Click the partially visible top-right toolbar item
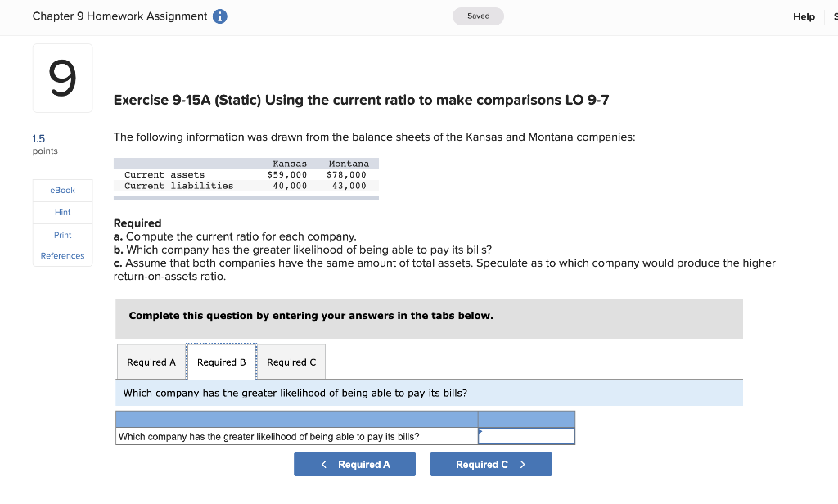Viewport: 838px width, 504px height. 833,16
